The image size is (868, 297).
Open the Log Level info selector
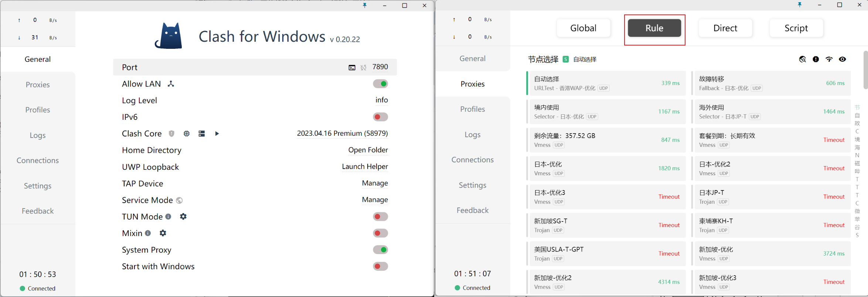tap(381, 100)
